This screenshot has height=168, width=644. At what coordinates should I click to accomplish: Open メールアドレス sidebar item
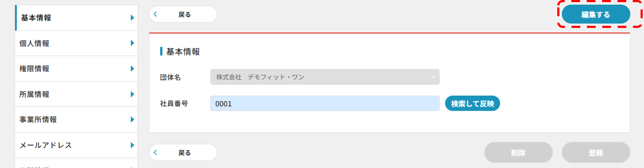46,145
